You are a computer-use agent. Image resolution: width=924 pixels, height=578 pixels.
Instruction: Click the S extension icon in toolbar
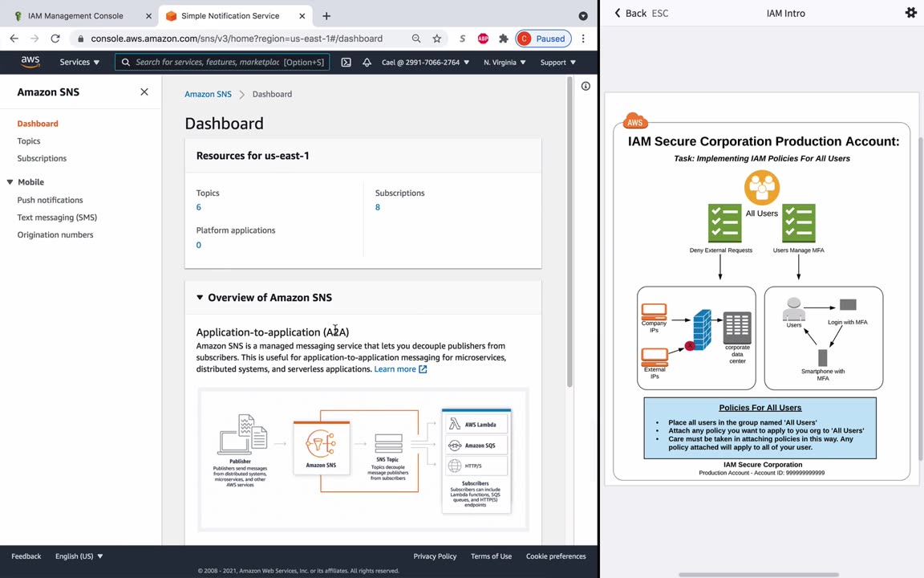click(463, 39)
